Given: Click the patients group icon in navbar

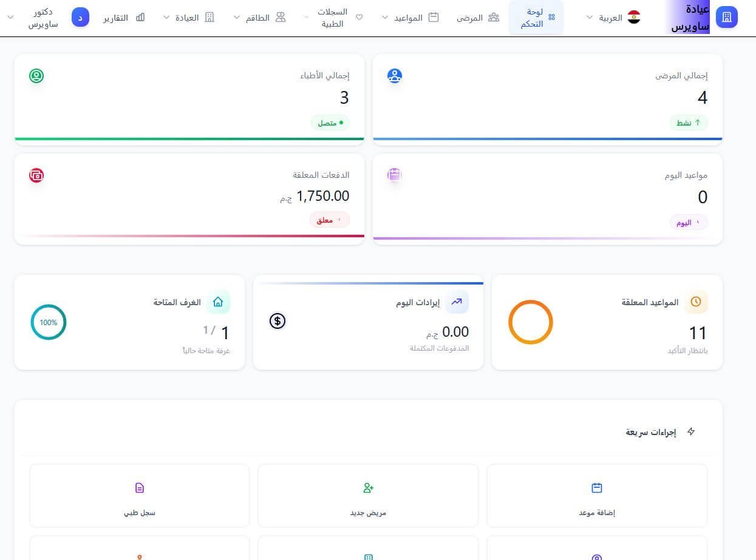Looking at the screenshot, I should (x=494, y=18).
